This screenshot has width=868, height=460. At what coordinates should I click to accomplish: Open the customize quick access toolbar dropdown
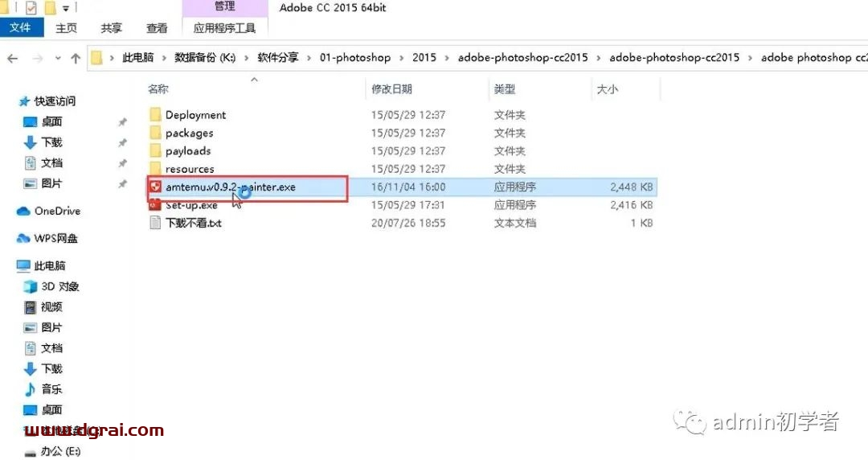(66, 8)
